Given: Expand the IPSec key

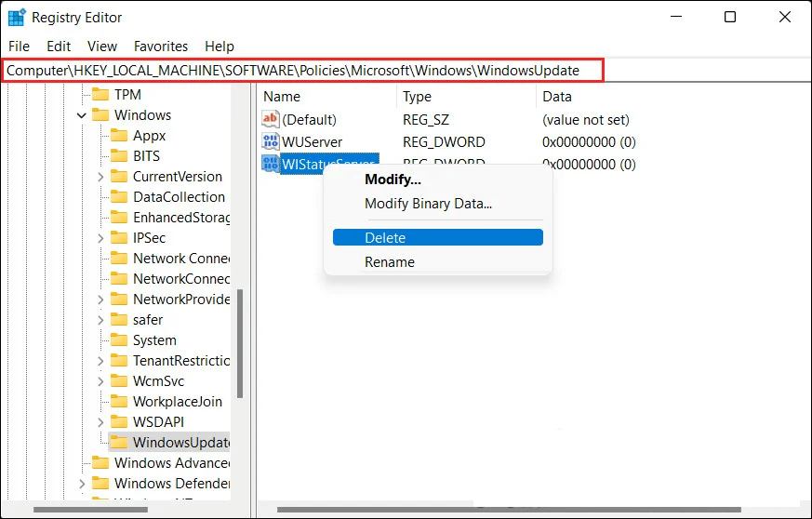Looking at the screenshot, I should click(x=100, y=238).
